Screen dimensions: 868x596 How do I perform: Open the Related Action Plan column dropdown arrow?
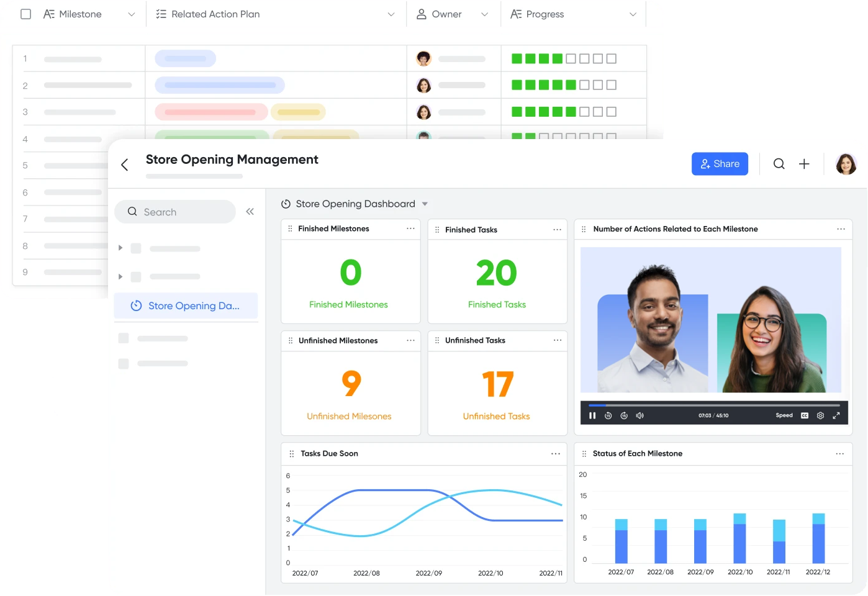coord(391,14)
